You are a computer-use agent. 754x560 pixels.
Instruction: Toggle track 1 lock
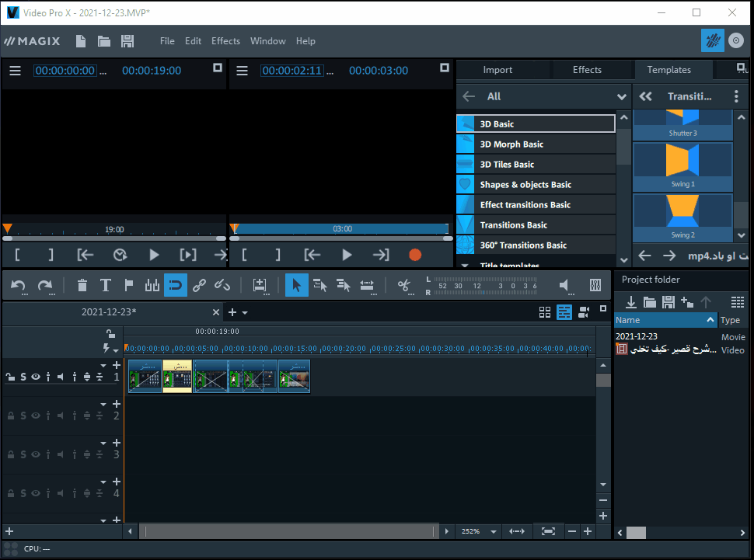(10, 377)
